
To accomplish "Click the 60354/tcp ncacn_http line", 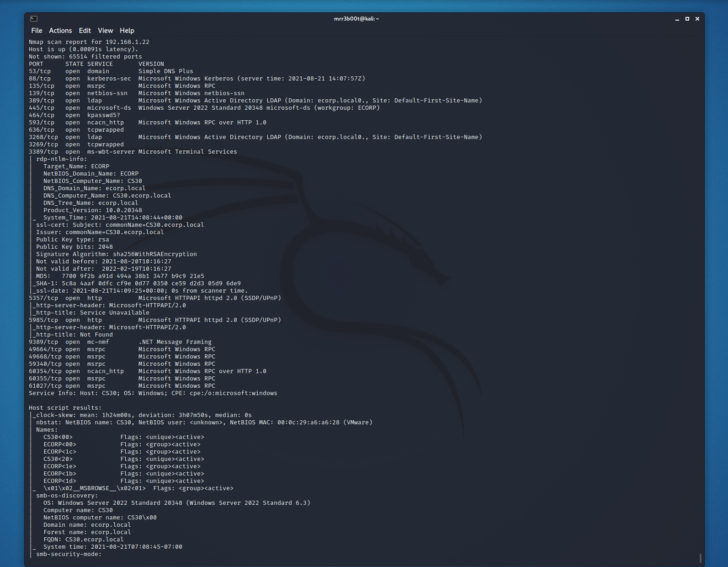I will pos(148,371).
